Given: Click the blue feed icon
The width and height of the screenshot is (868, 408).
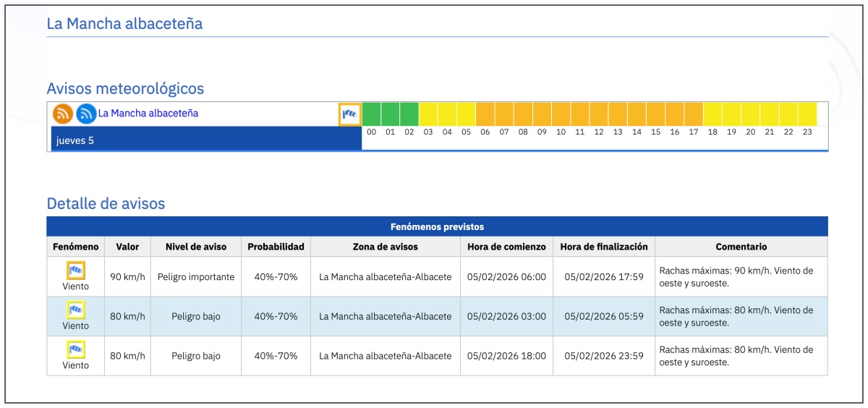Looking at the screenshot, I should (86, 114).
